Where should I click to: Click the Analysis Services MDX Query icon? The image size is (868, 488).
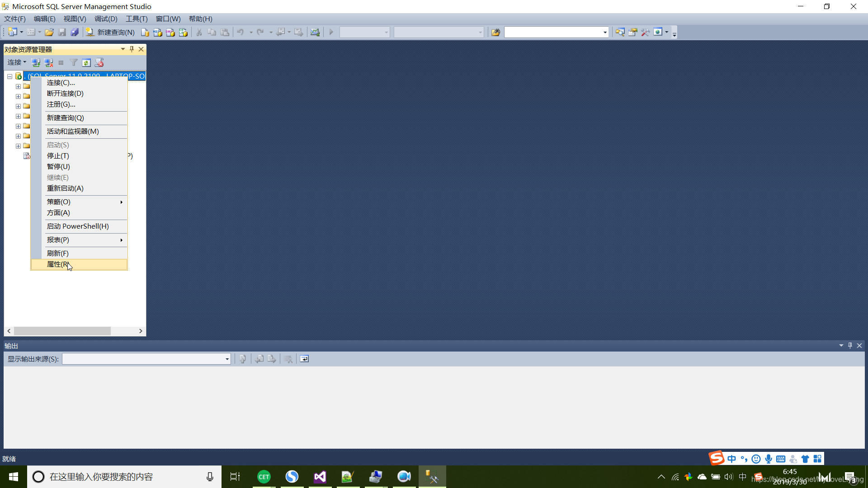click(x=157, y=32)
